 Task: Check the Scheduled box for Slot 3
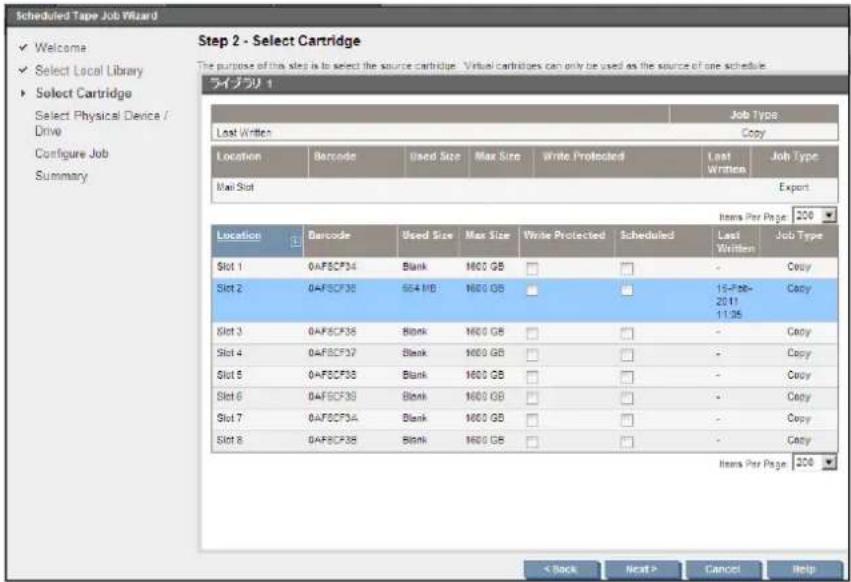pyautogui.click(x=627, y=333)
